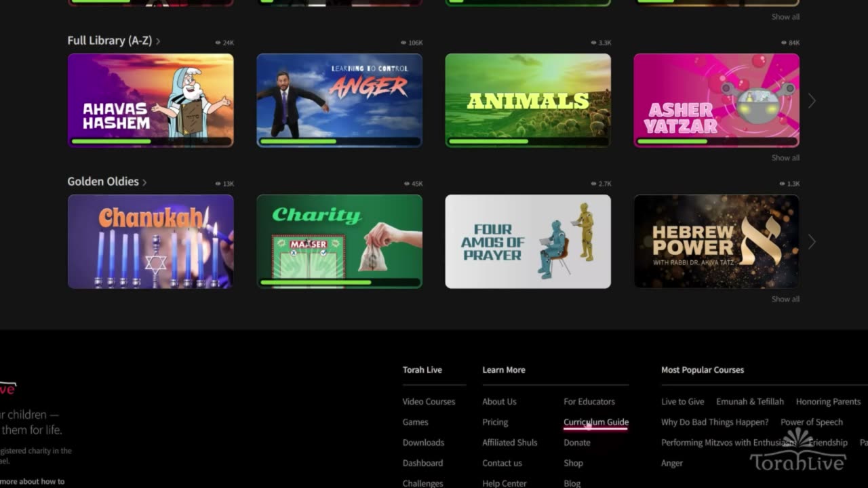
Task: Open the Live to Give course link
Action: 682,401
